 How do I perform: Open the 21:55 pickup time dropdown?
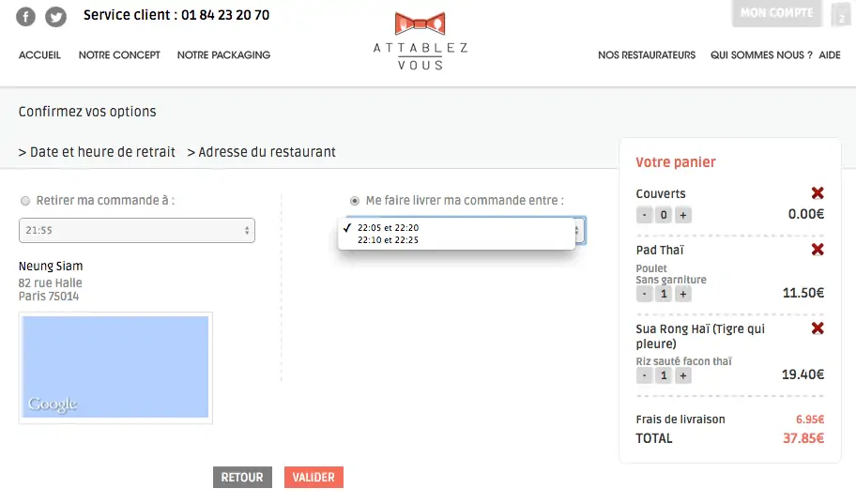136,231
